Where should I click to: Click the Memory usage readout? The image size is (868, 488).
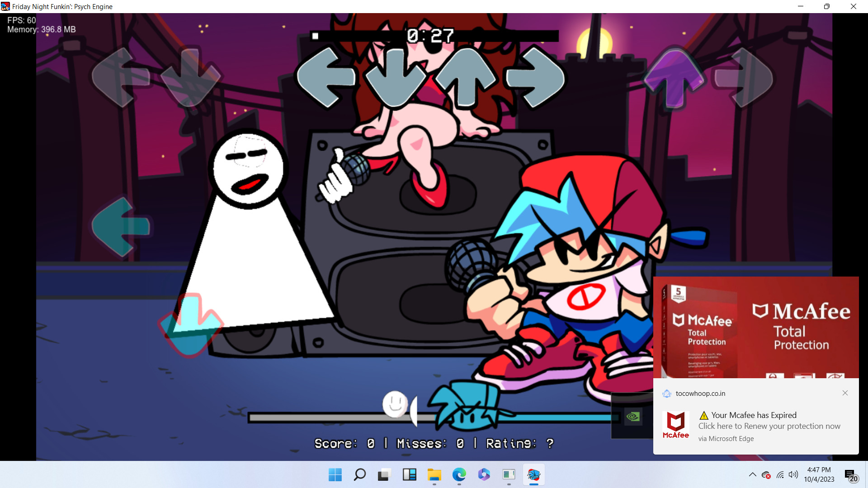point(42,29)
